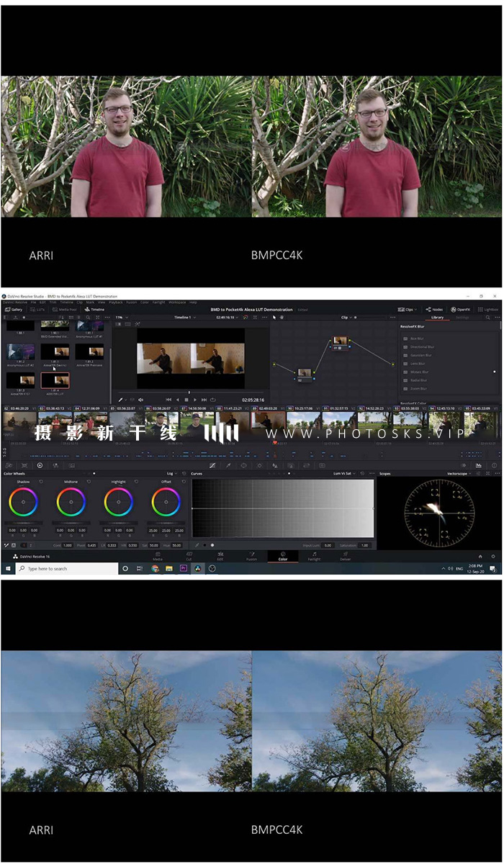The image size is (504, 867).
Task: Select the Zoom Blur effect
Action: pyautogui.click(x=419, y=388)
